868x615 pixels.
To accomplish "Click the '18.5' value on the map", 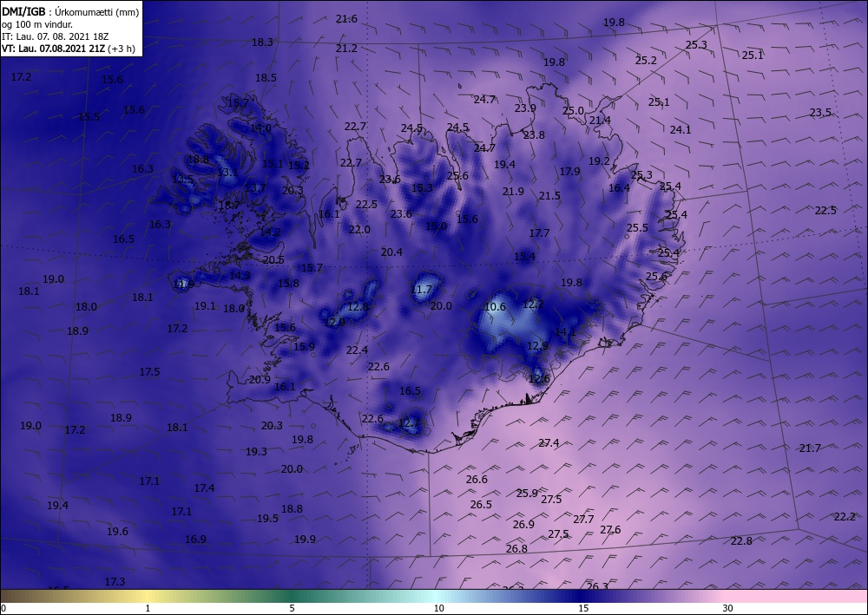I will pyautogui.click(x=266, y=77).
